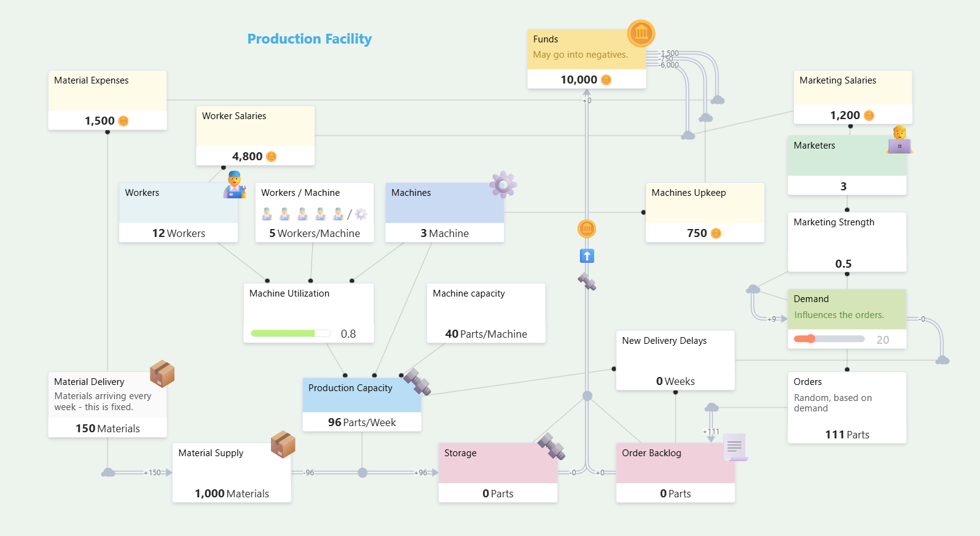The width and height of the screenshot is (980, 536).
Task: Click the Machines Upkeep 750 value
Action: pyautogui.click(x=704, y=233)
